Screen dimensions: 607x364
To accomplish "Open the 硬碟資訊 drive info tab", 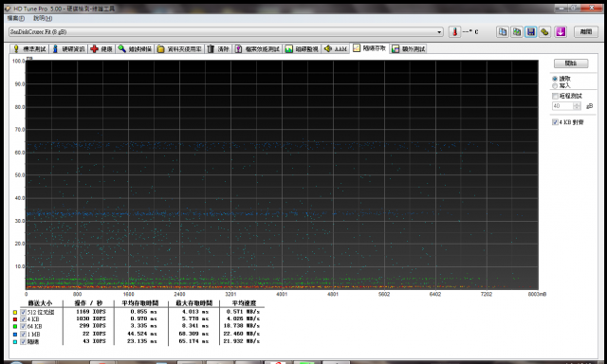I will (x=68, y=48).
